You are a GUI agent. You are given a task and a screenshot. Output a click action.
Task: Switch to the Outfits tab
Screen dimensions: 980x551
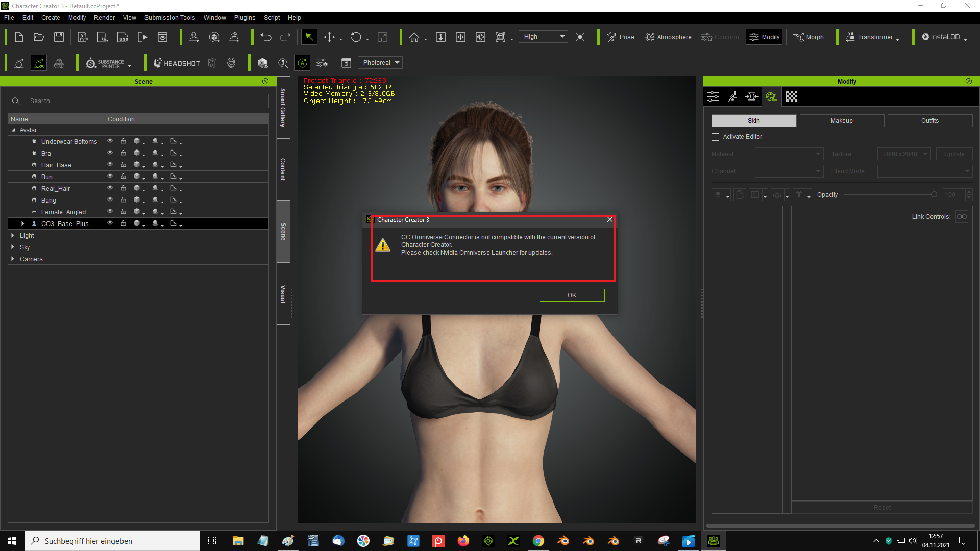tap(930, 121)
